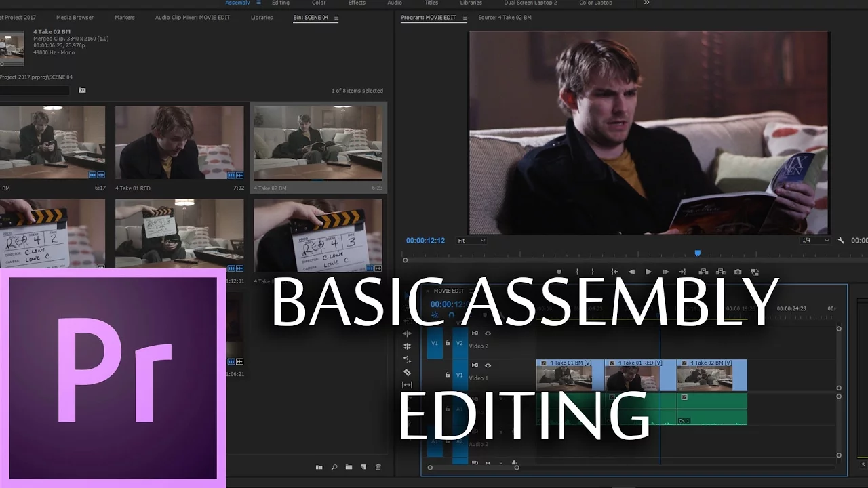This screenshot has width=868, height=488.
Task: Toggle the lock on Video 1 track
Action: 448,375
